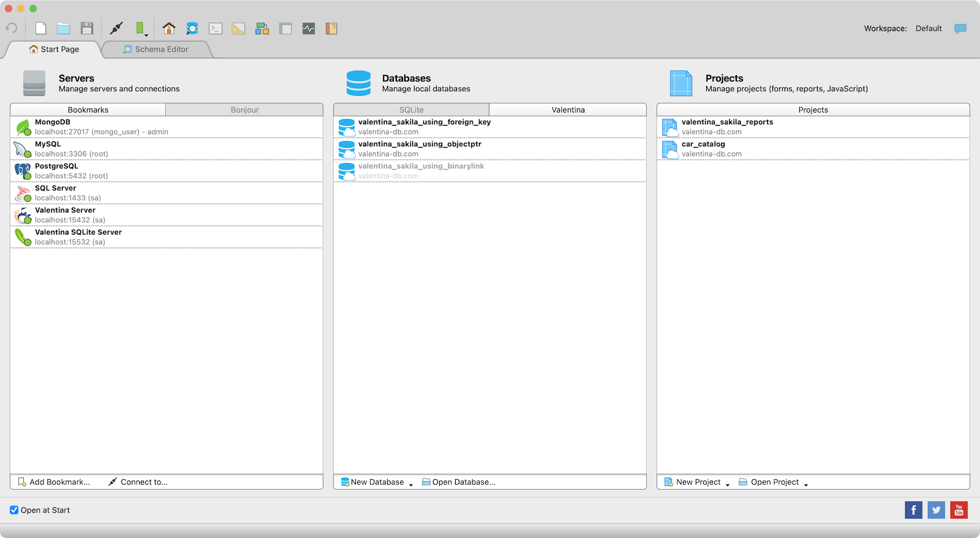Viewport: 980px width, 538px height.
Task: Select car_catalog project icon
Action: (671, 149)
